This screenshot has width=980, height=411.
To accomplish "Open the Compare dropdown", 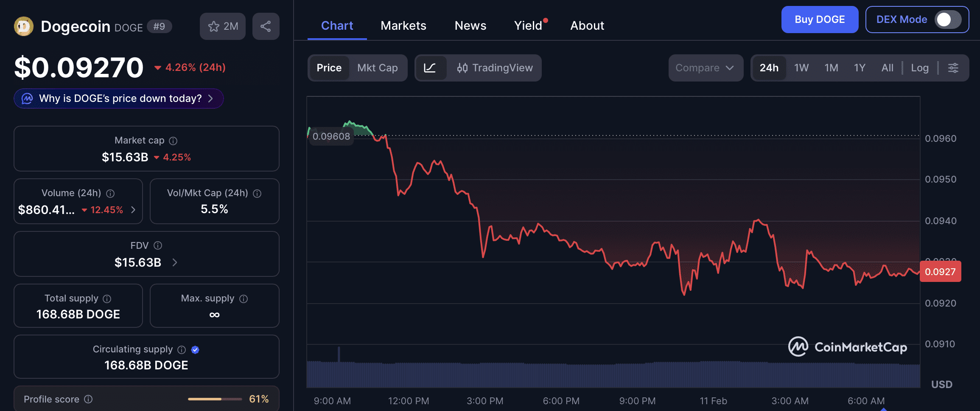I will coord(705,68).
